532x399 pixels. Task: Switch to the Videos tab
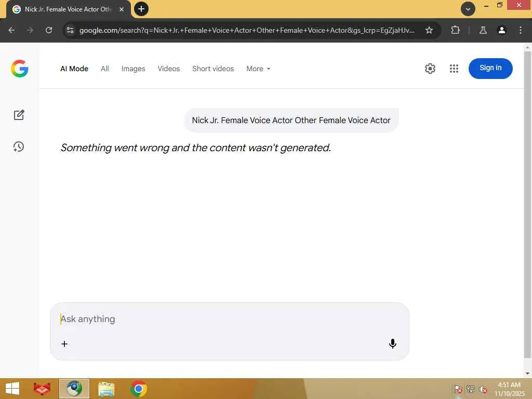[x=169, y=69]
